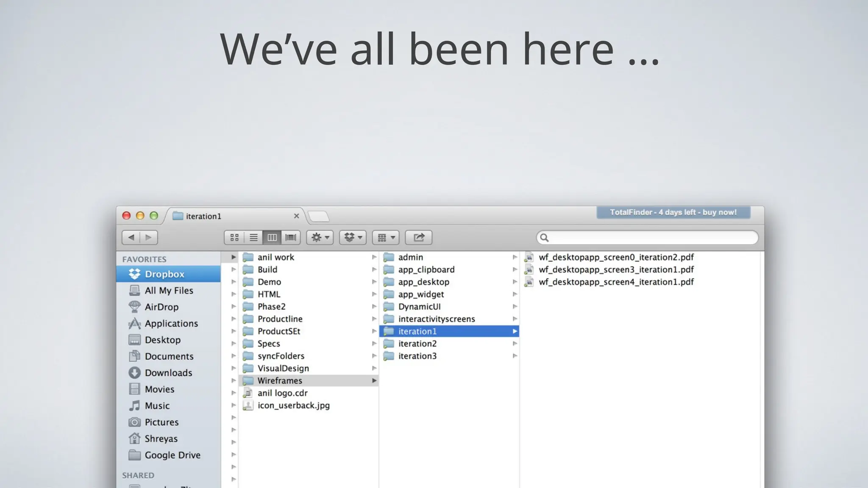Select AirDrop in the sidebar

(161, 307)
